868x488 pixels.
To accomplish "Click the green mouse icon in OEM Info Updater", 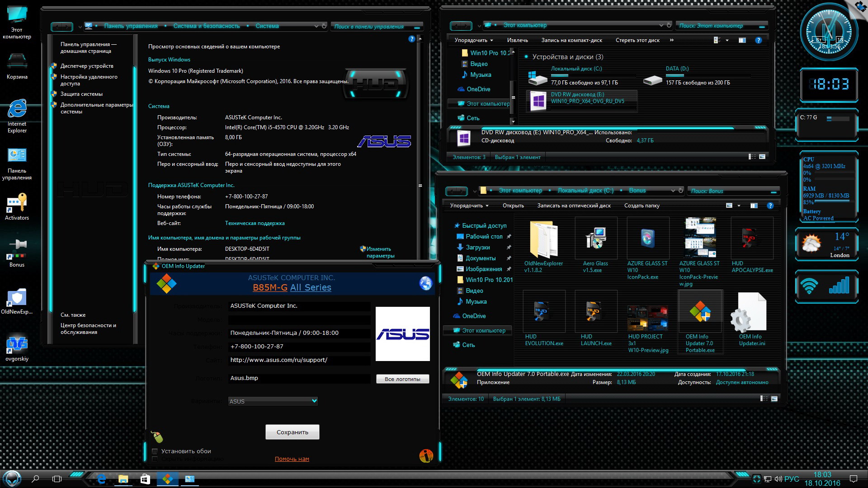I will (x=157, y=437).
